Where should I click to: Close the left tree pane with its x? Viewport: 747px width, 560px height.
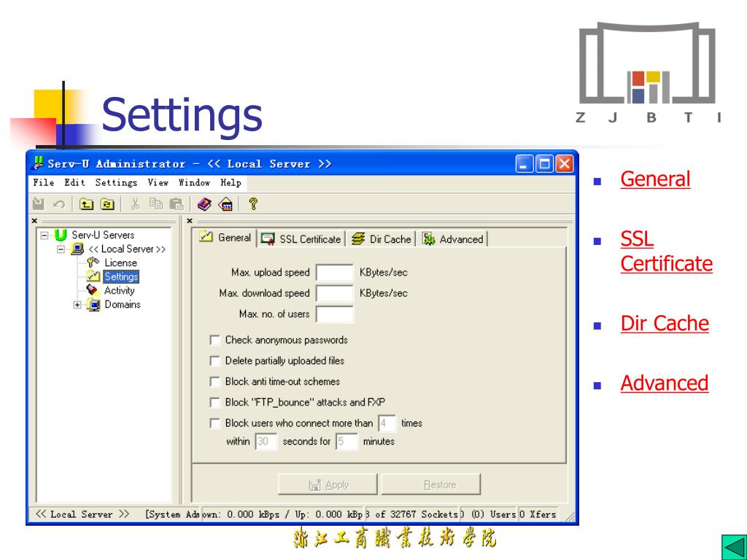tap(34, 221)
